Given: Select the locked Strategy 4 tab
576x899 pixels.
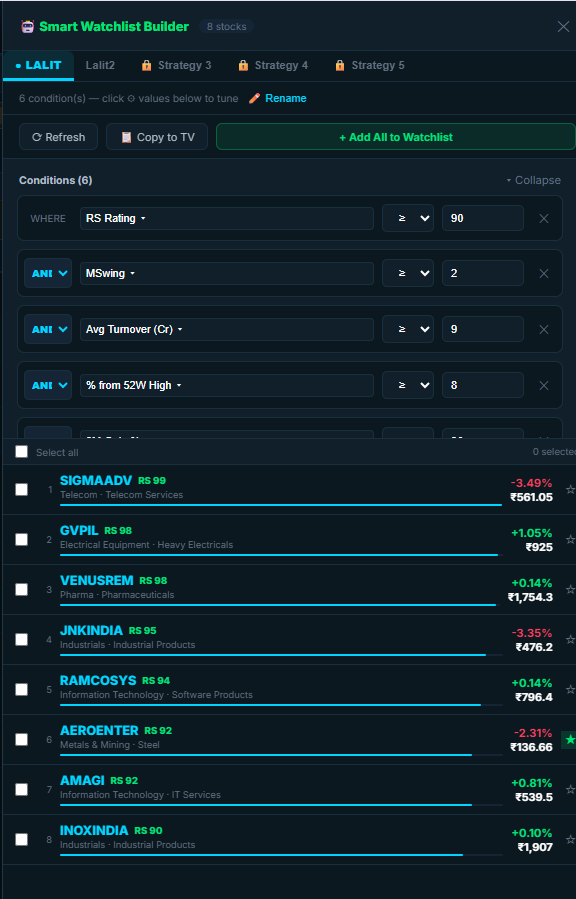Looking at the screenshot, I should point(273,65).
